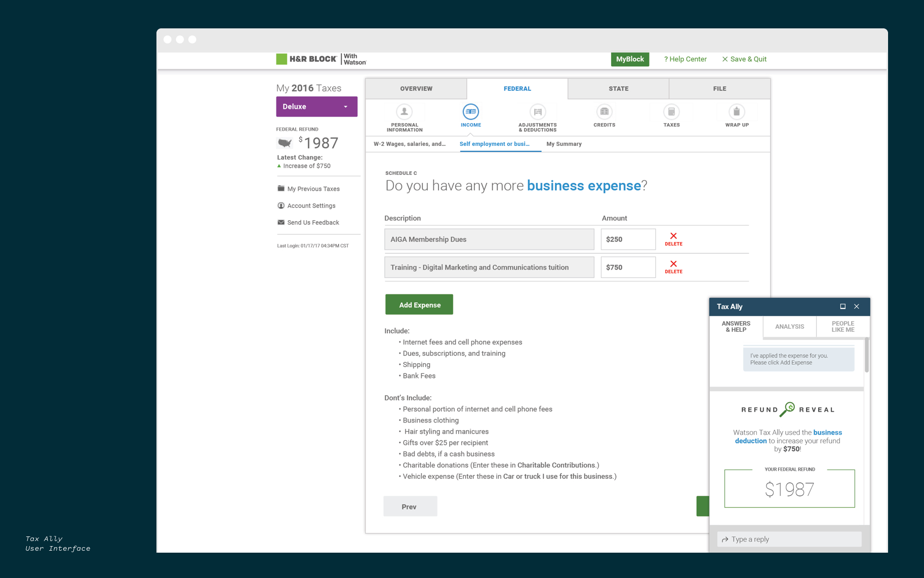
Task: Click the 'Charitable Contributions' bold text
Action: tap(556, 465)
